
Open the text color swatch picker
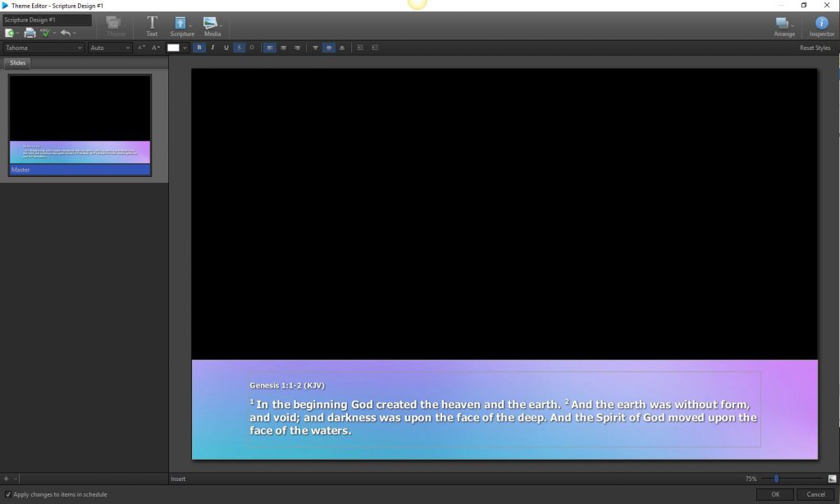point(175,48)
